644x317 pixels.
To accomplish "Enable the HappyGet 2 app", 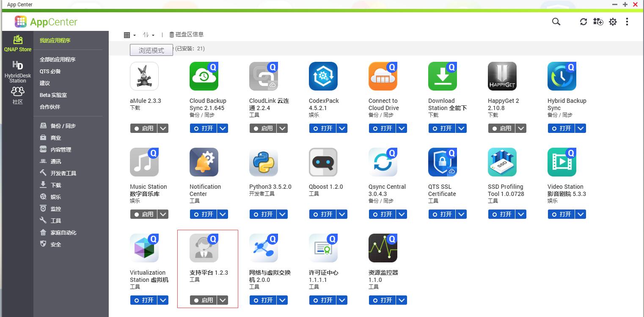I will [x=501, y=128].
